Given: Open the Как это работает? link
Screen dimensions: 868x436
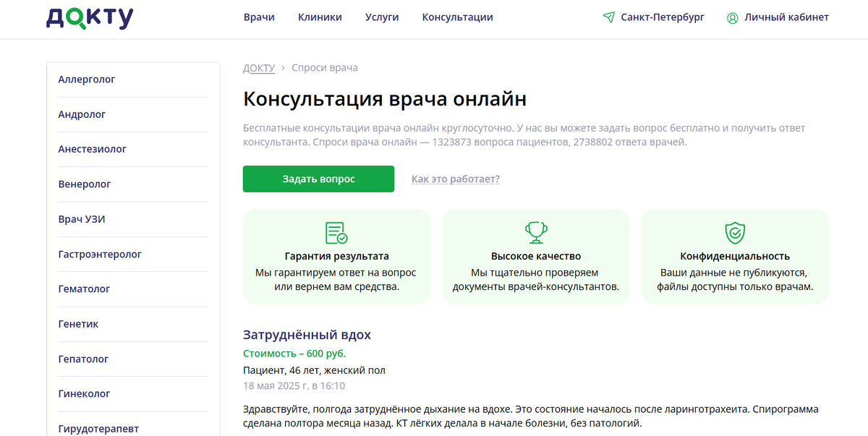Looking at the screenshot, I should [x=456, y=179].
